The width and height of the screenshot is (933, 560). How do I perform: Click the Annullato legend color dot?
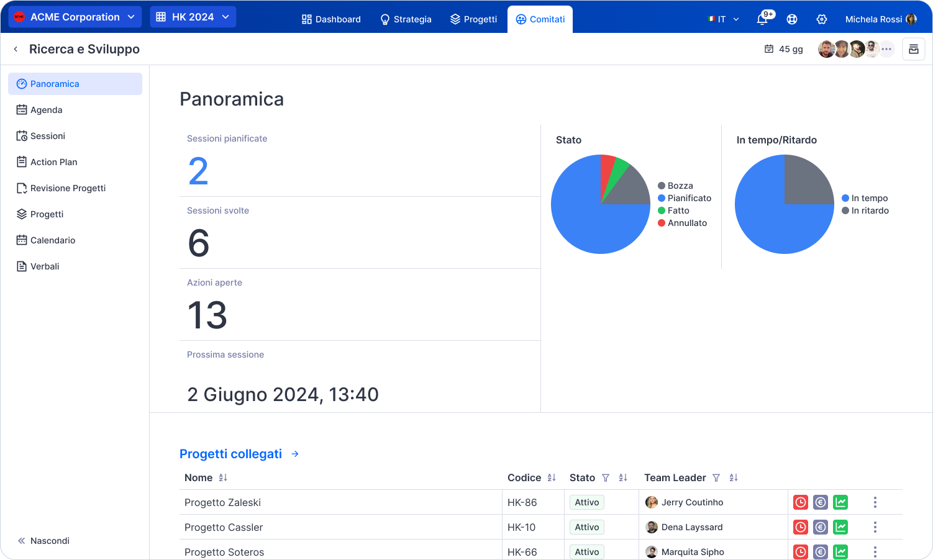click(662, 223)
